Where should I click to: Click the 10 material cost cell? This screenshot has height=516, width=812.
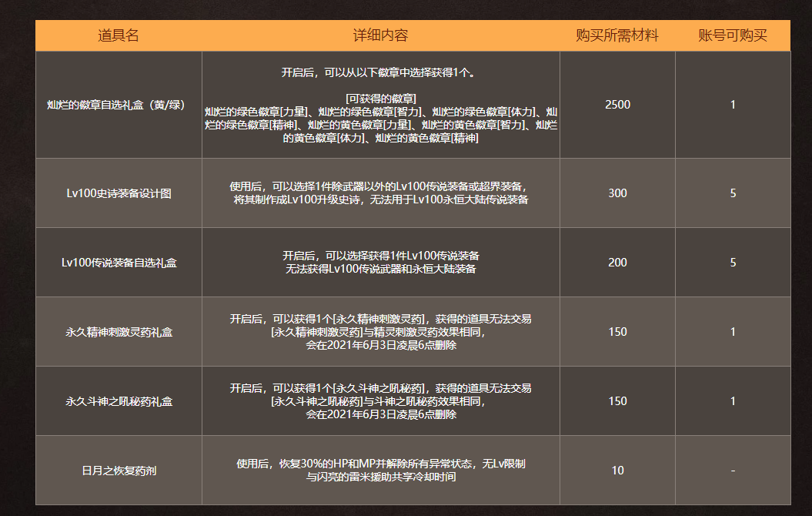click(x=617, y=471)
